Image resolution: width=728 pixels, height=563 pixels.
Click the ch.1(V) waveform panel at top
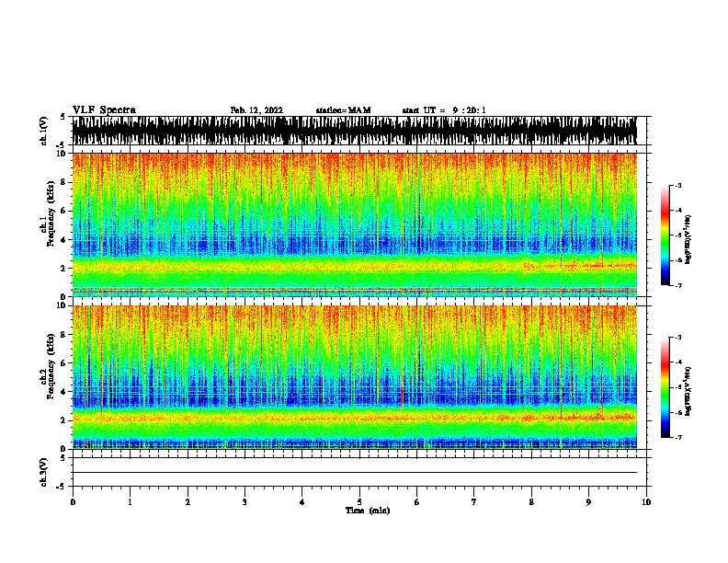click(355, 131)
